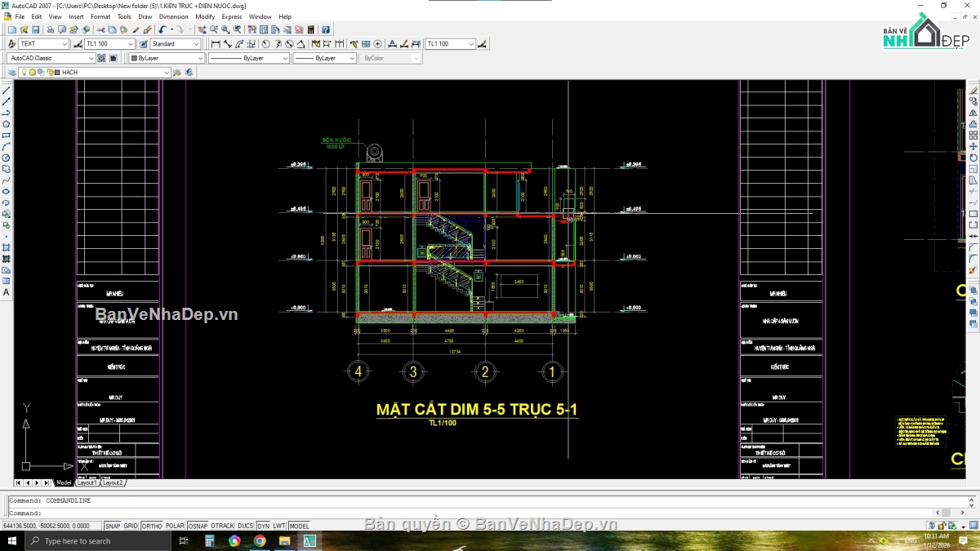The image size is (980, 551).
Task: Toggle ORTHO mode in status bar
Action: (151, 527)
